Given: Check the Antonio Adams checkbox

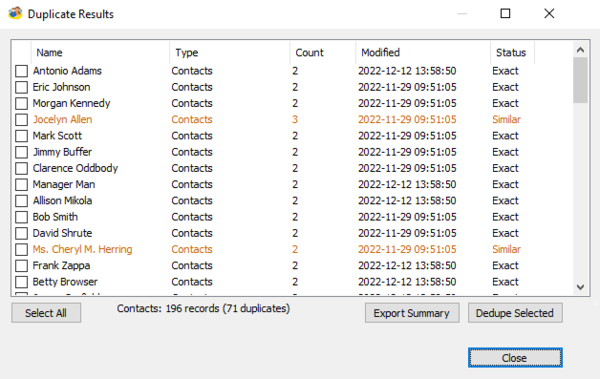Looking at the screenshot, I should [x=21, y=71].
